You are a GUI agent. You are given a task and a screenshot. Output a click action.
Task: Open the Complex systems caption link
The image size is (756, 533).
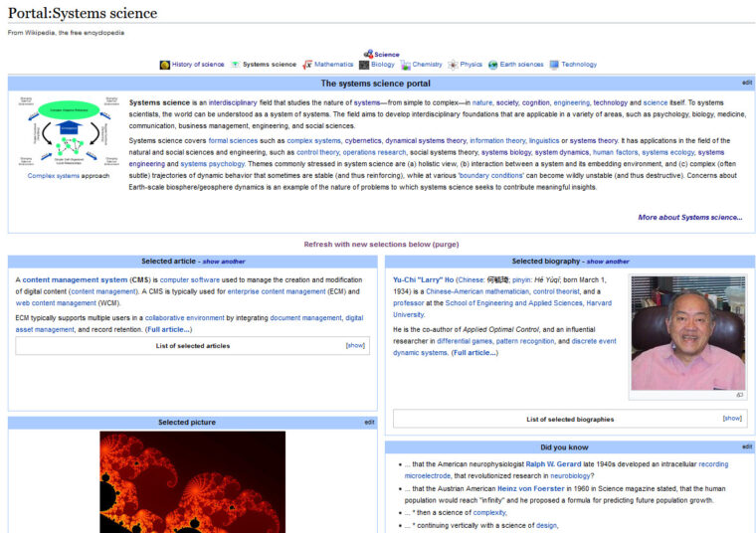click(54, 176)
